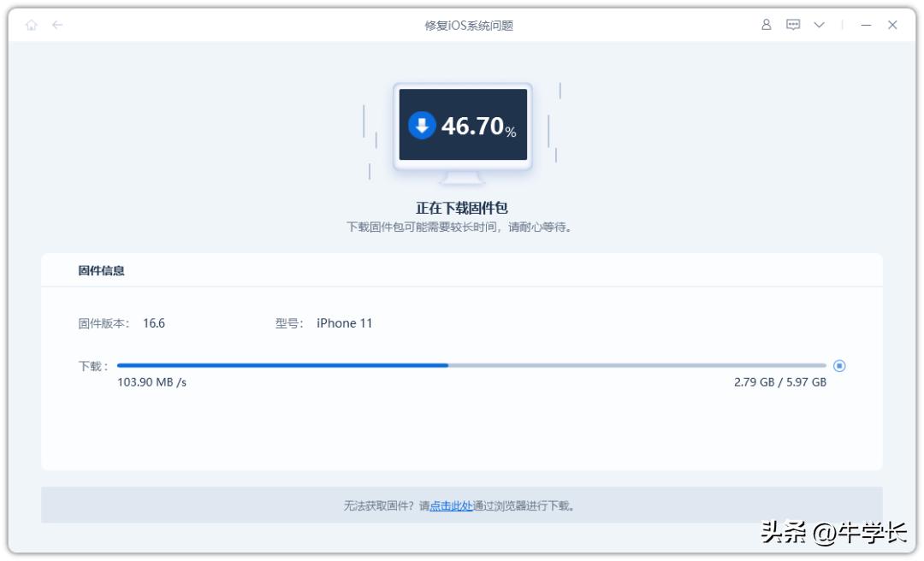Click the blue download progress bar
This screenshot has height=561, width=924.
click(282, 364)
